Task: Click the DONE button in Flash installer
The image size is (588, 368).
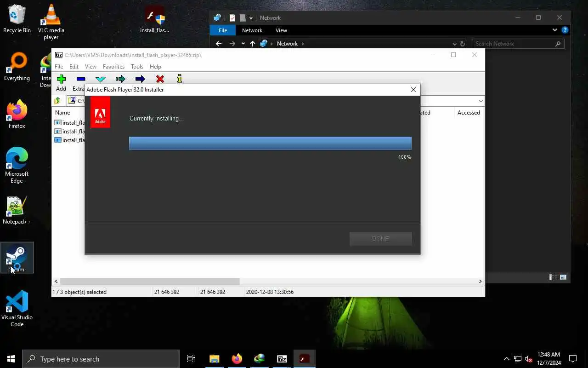Action: [380, 239]
